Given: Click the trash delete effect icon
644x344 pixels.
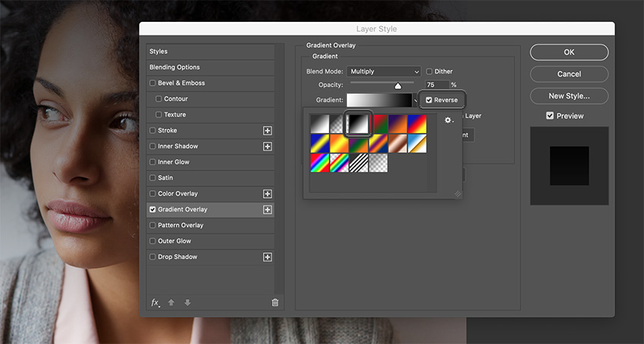Looking at the screenshot, I should (x=275, y=302).
